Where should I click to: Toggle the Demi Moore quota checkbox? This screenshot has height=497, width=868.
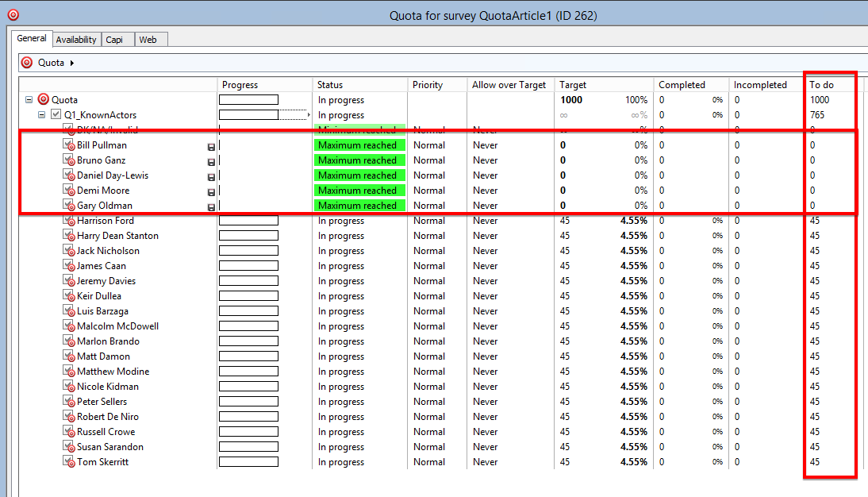click(67, 189)
